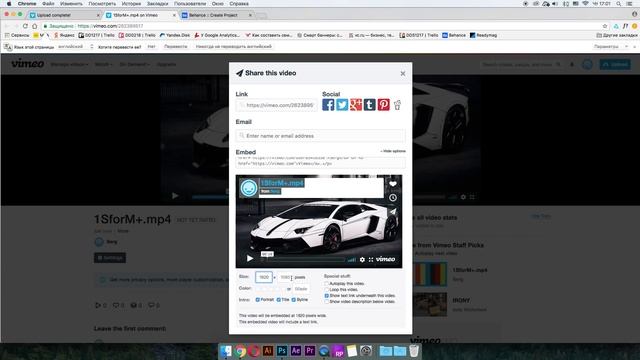
Task: Click the Нет button in translate bar
Action: (x=151, y=47)
